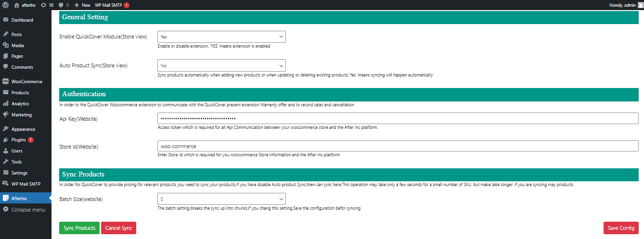Click 'Store Id(Website)' label
The image size is (644, 239).
coord(79,147)
